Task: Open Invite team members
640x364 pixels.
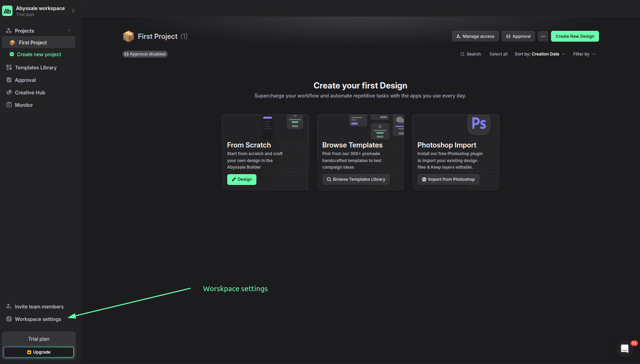Action: [39, 307]
